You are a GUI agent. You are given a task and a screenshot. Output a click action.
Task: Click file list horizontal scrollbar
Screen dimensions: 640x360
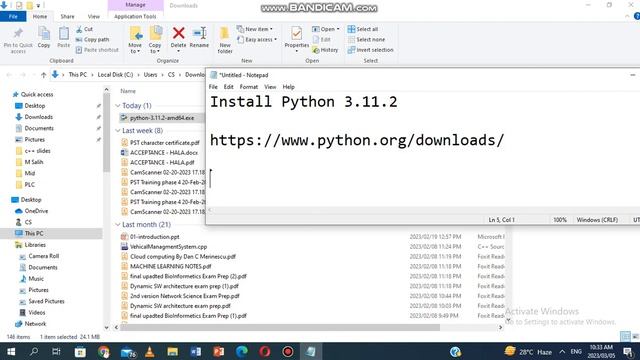(280, 327)
